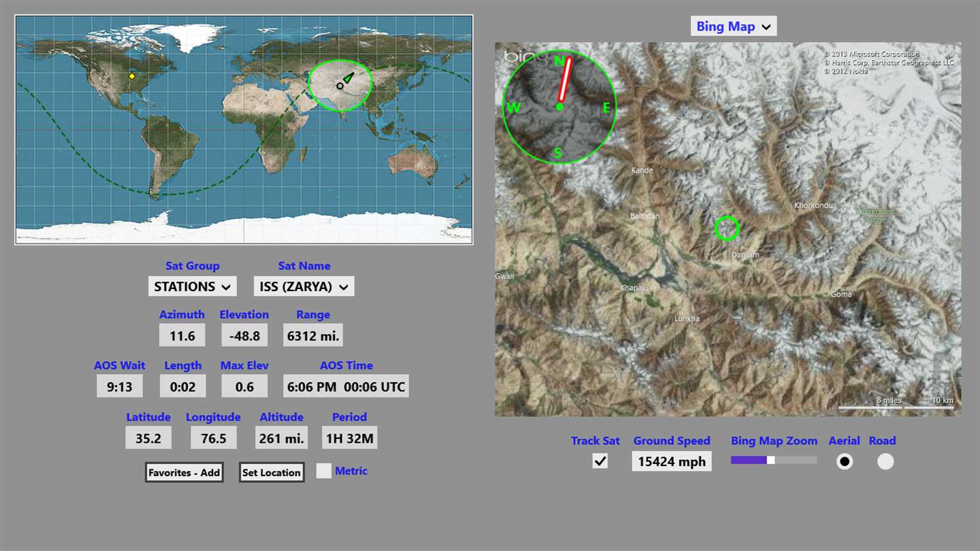The height and width of the screenshot is (551, 980).
Task: Select the Aerial map radio button
Action: pos(845,461)
